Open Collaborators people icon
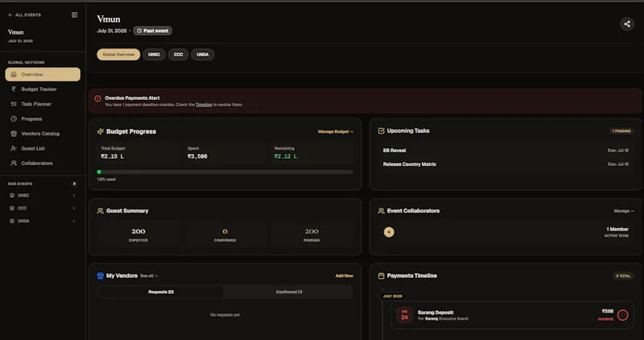 (x=14, y=164)
